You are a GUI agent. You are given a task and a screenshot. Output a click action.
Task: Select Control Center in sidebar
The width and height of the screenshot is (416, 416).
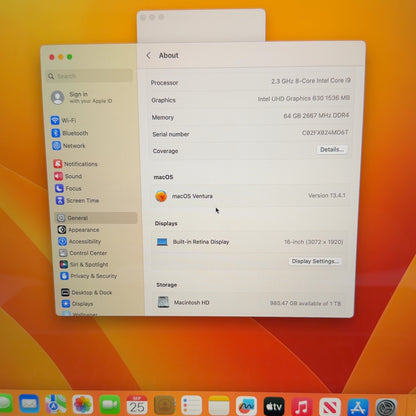(x=83, y=253)
